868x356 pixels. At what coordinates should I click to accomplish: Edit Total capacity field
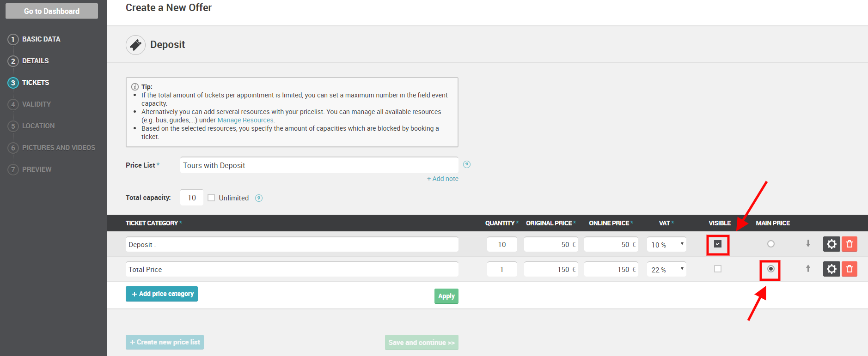click(192, 198)
